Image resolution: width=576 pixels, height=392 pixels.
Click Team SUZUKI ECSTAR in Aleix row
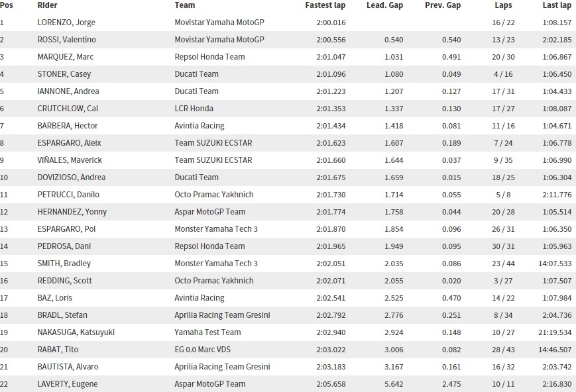coord(213,143)
